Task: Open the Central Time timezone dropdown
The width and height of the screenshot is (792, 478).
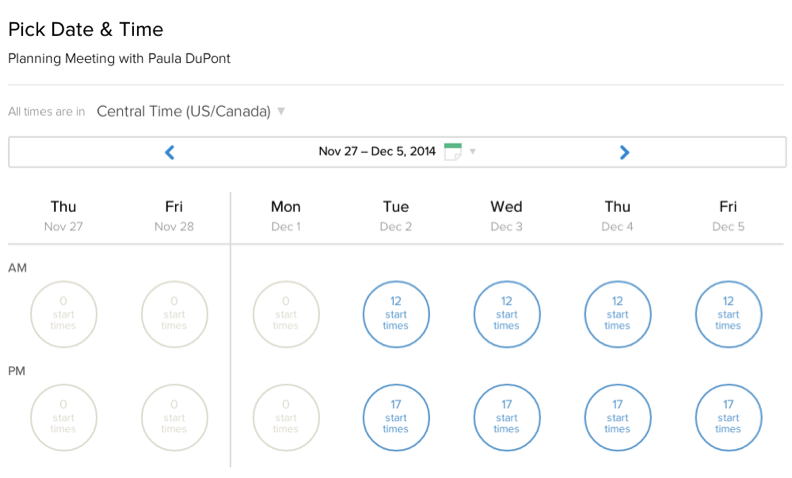Action: [183, 111]
